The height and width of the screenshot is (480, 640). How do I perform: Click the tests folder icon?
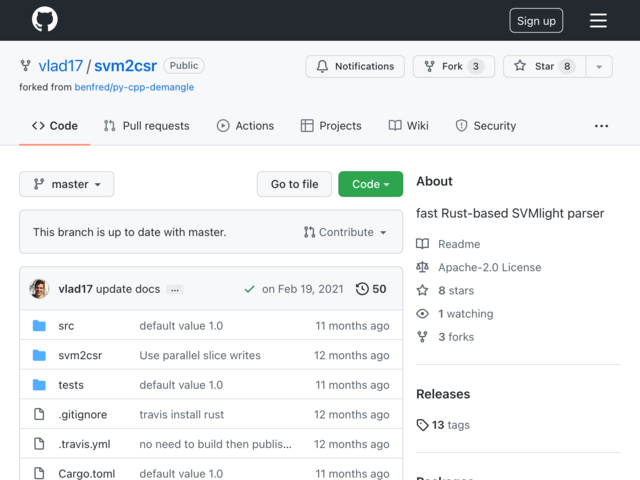click(x=39, y=385)
